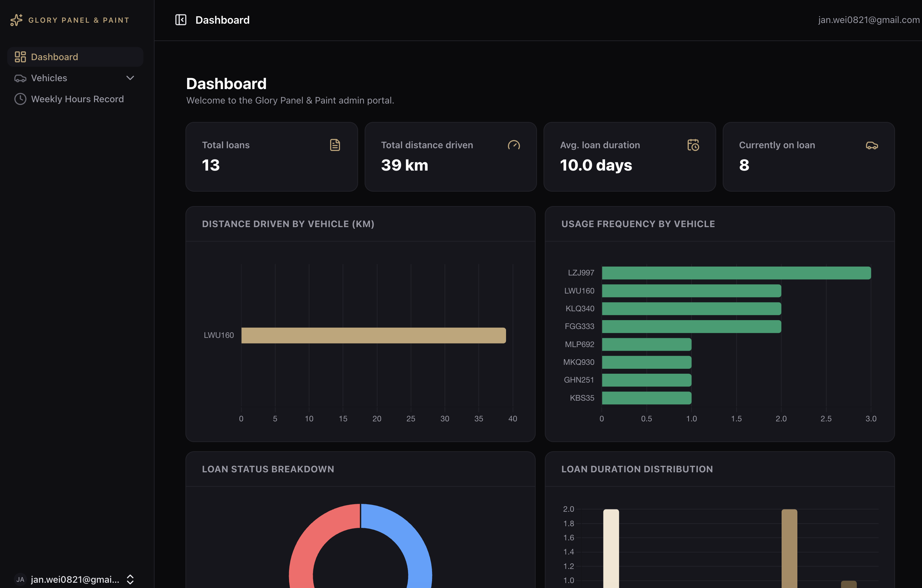Click the Total loans value 13
Image resolution: width=922 pixels, height=588 pixels.
pyautogui.click(x=211, y=165)
